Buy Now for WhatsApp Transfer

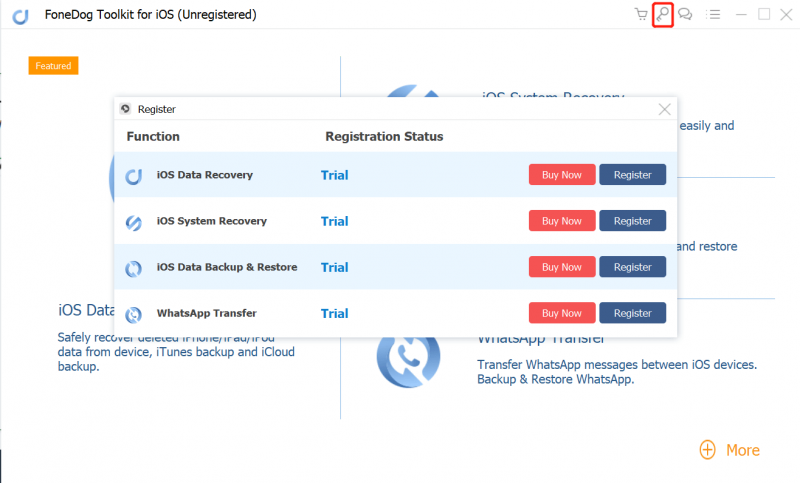(x=561, y=313)
